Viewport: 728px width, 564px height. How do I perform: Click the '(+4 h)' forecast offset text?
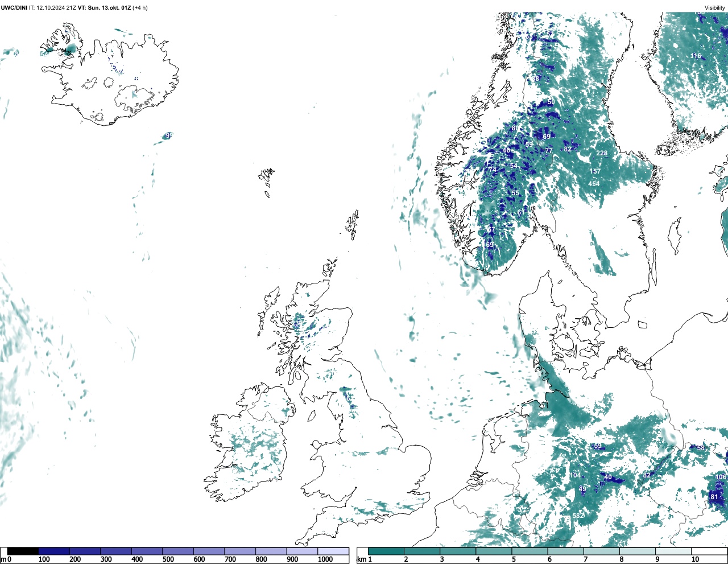[x=140, y=8]
